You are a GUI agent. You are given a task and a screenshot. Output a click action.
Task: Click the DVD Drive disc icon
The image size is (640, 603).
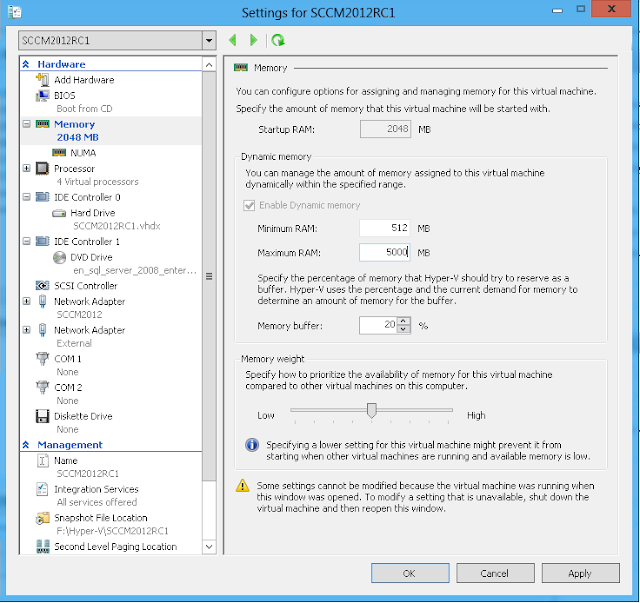[x=59, y=257]
